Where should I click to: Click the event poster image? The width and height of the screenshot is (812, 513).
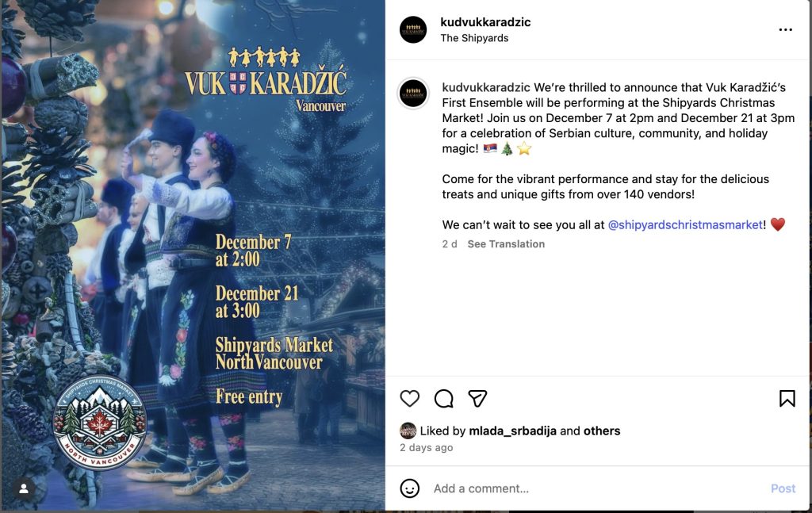[x=193, y=255]
